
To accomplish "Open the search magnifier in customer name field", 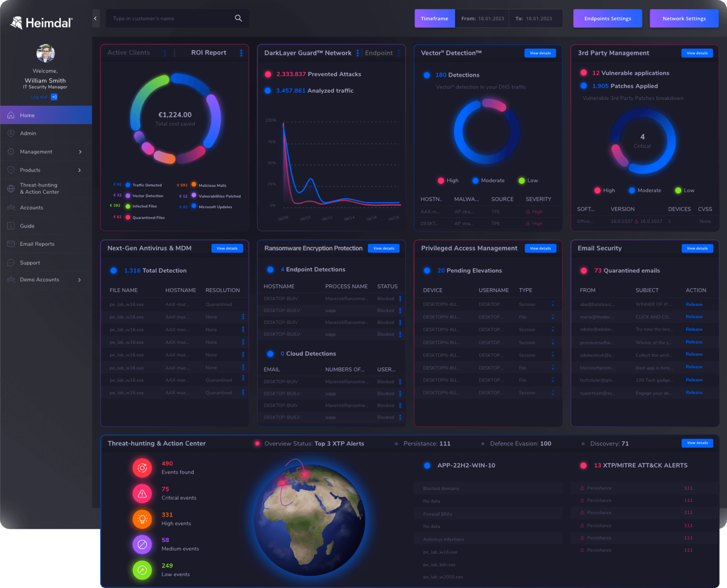I will pyautogui.click(x=238, y=18).
